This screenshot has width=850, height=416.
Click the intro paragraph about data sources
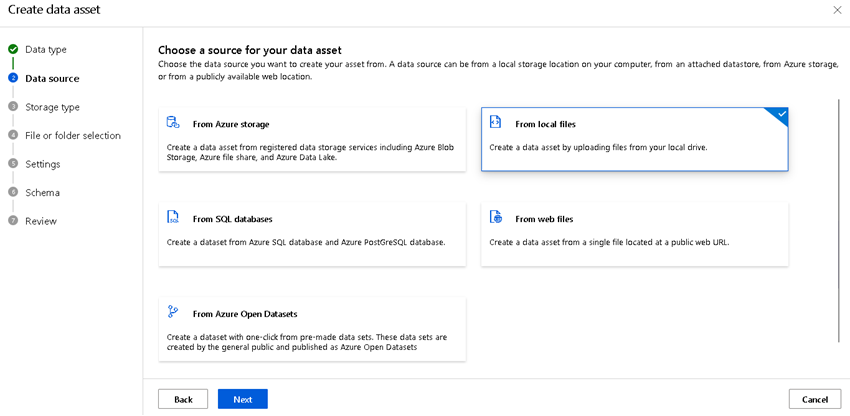click(x=498, y=71)
